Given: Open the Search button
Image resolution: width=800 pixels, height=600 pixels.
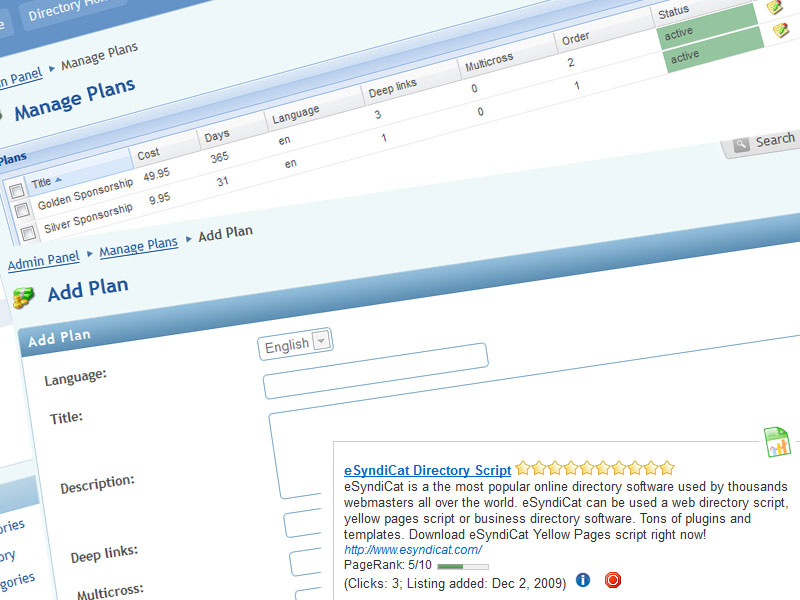Looking at the screenshot, I should click(x=763, y=143).
